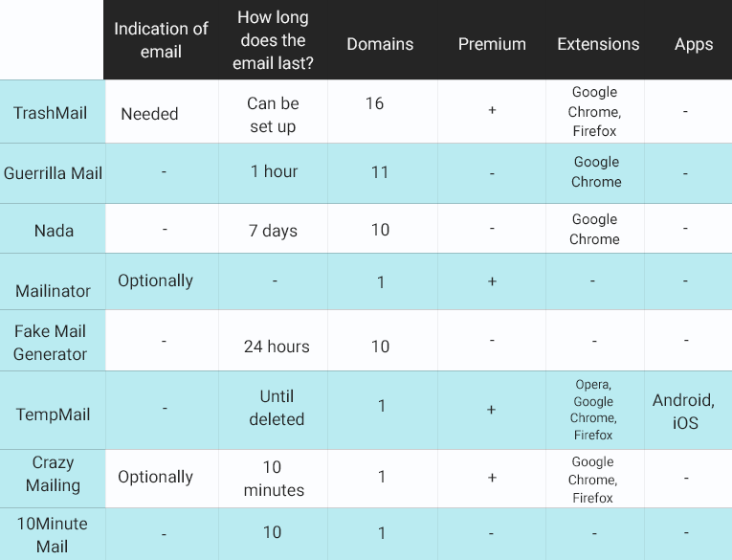
Task: Click the TrashMail row label
Action: click(x=50, y=113)
